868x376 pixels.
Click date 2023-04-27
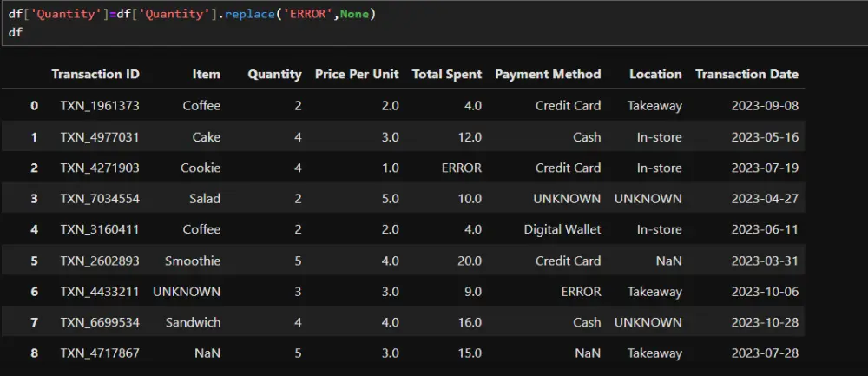coord(765,198)
